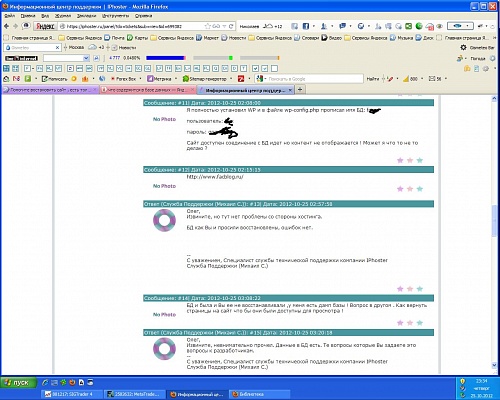Open the Диск bookmark

tap(424, 38)
